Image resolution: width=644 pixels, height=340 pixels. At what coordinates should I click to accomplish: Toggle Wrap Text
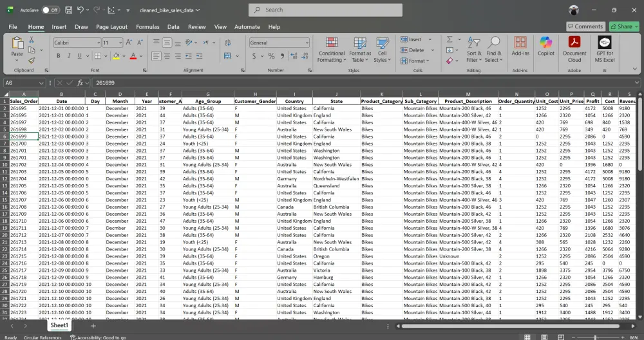228,42
